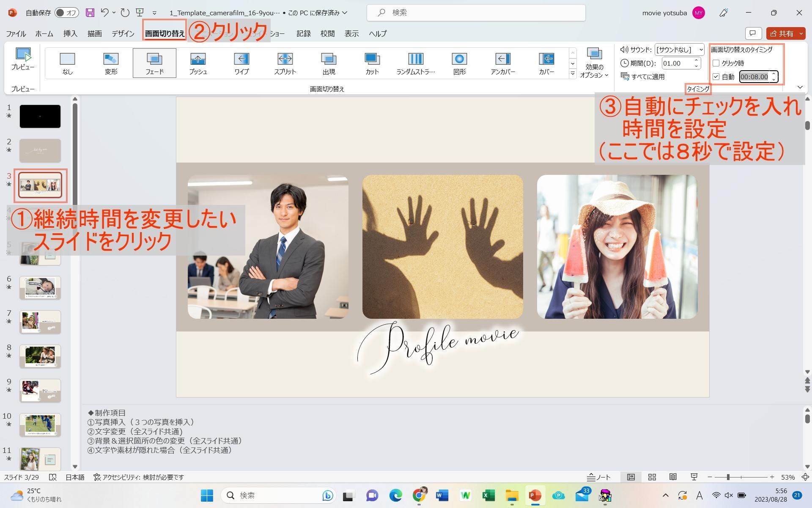Check the On Click (クリック時) checkbox
This screenshot has width=812, height=508.
pyautogui.click(x=716, y=63)
